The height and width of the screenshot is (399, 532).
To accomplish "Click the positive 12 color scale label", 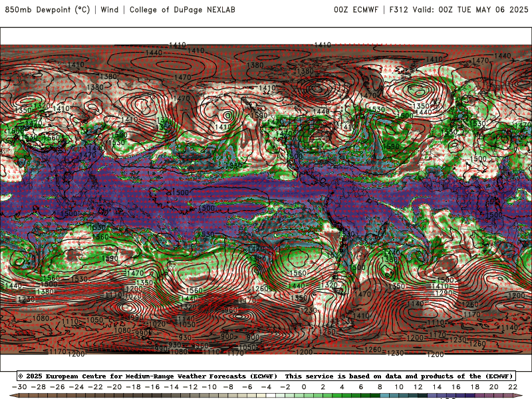I will point(418,387).
